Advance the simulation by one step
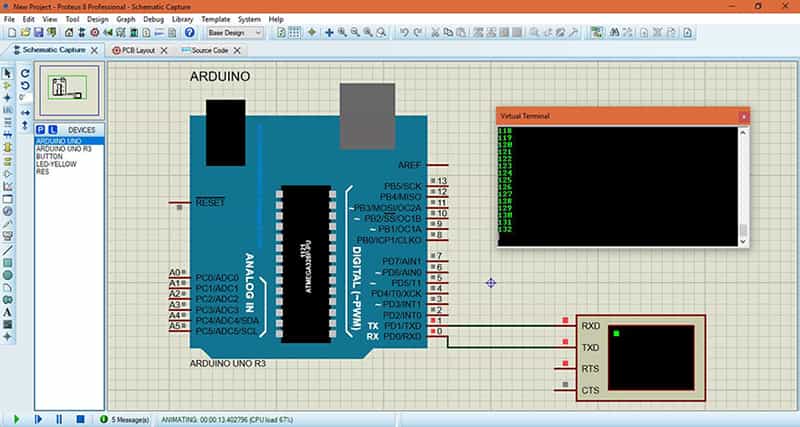Viewport: 800px width, 427px height. (38, 419)
